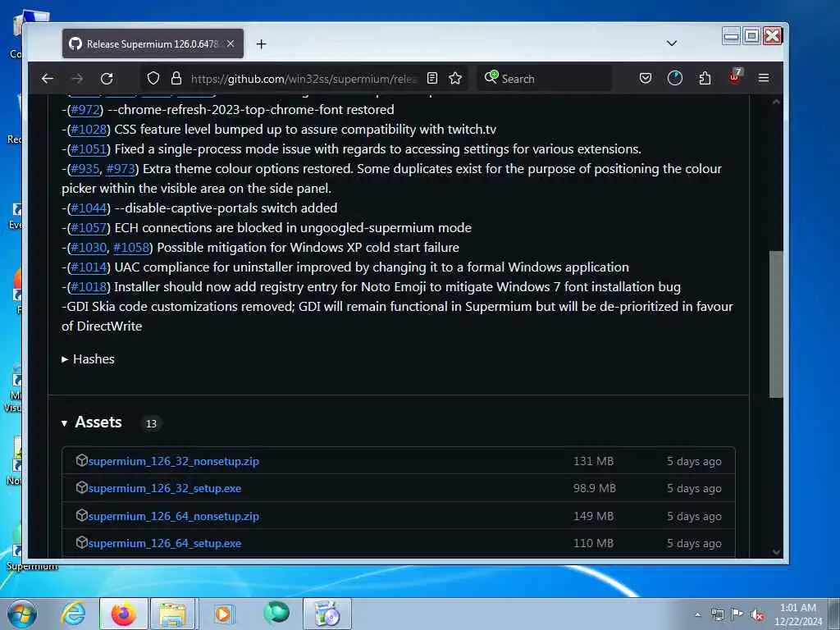This screenshot has width=840, height=630.
Task: Click the Search box in toolbar
Action: [545, 79]
